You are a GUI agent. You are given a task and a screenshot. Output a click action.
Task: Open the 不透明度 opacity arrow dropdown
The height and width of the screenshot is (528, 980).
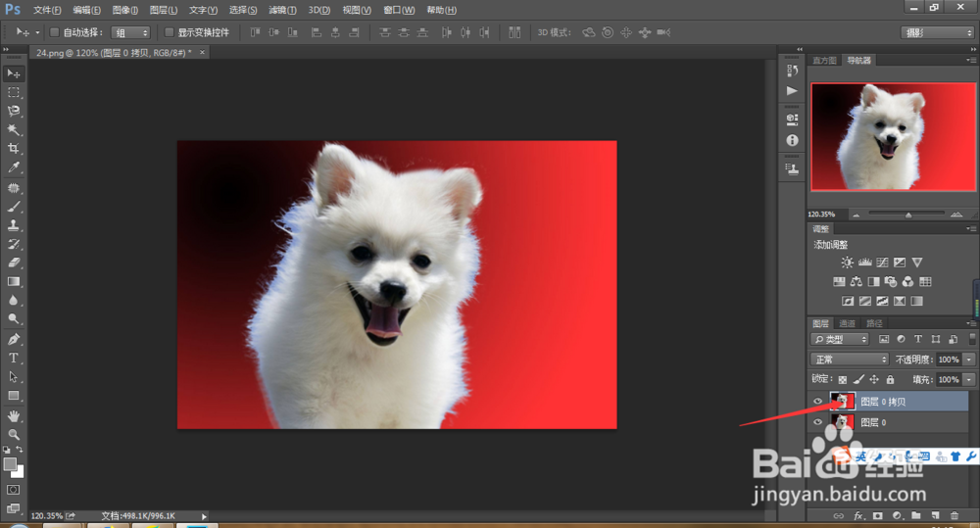click(969, 360)
